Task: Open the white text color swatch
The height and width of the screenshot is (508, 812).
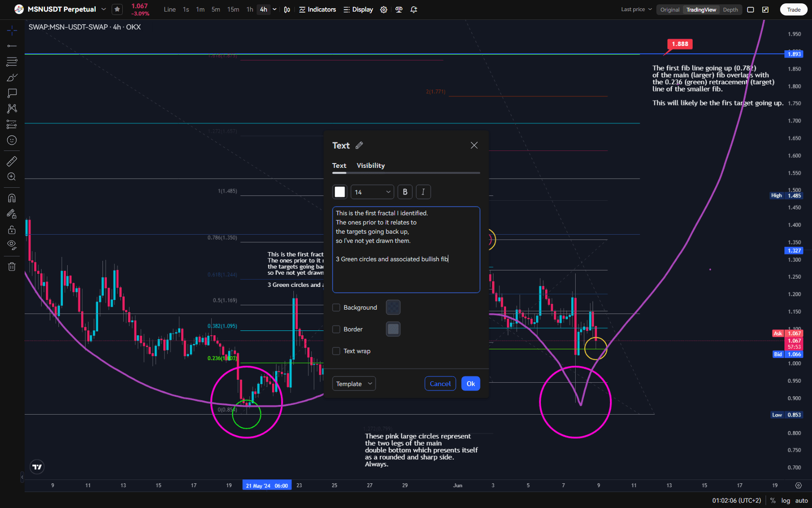Action: [340, 192]
